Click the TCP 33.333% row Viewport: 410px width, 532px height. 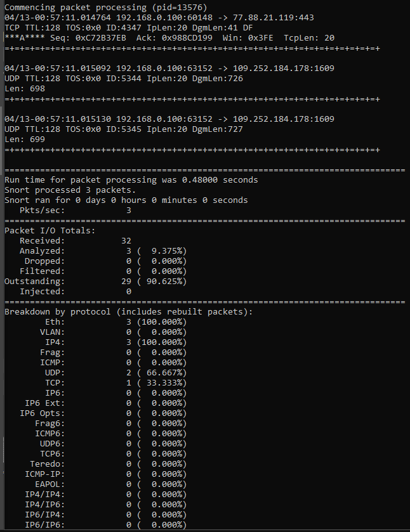point(116,383)
